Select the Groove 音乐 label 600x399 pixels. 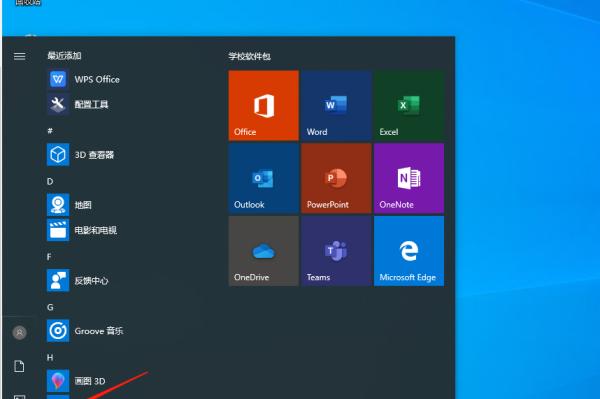coord(99,331)
